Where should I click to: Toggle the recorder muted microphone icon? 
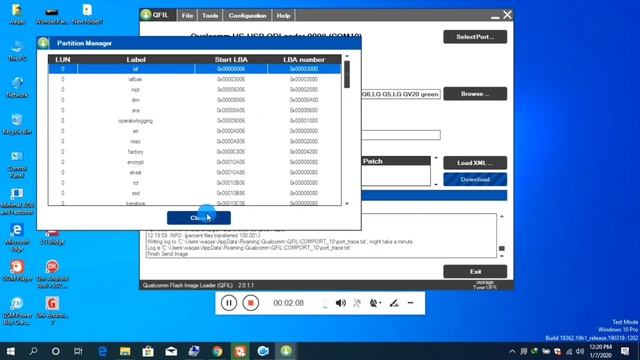[357, 303]
